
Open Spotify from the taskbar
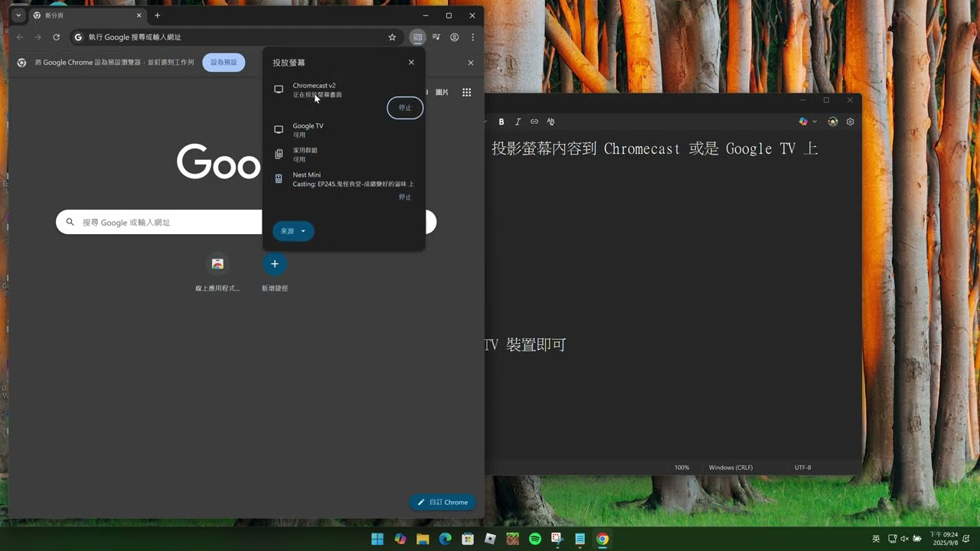[x=535, y=539]
